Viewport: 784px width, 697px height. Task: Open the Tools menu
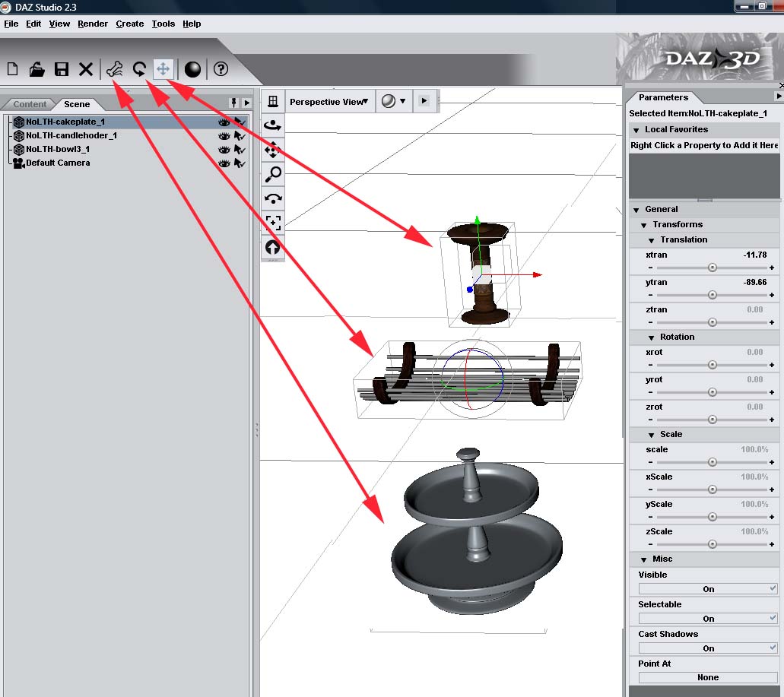coord(163,24)
